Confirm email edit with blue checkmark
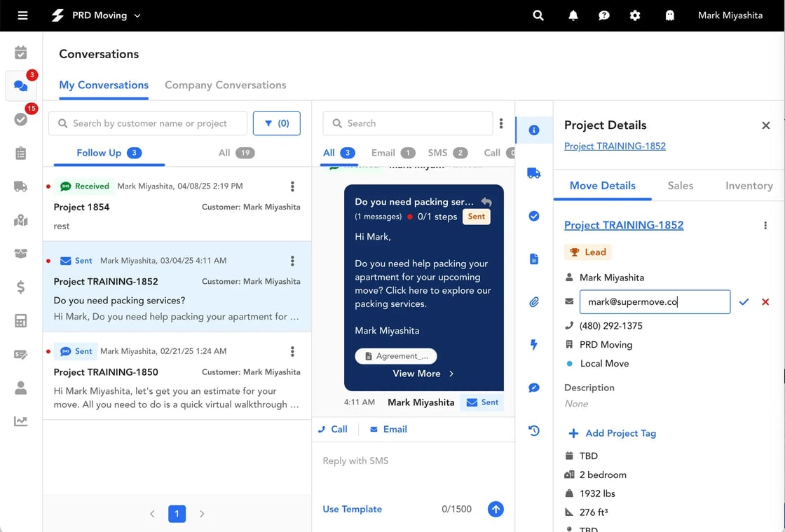 pos(744,302)
